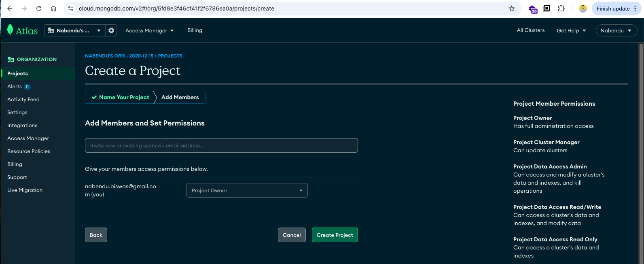Screen dimensions: 644x264
Task: Go to Name Your Project step
Action: click(120, 97)
